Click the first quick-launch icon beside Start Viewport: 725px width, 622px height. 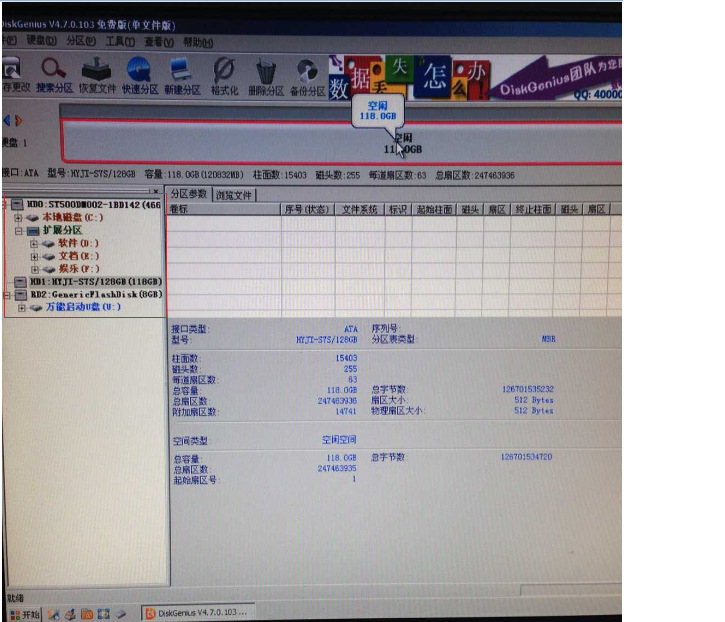pos(54,615)
